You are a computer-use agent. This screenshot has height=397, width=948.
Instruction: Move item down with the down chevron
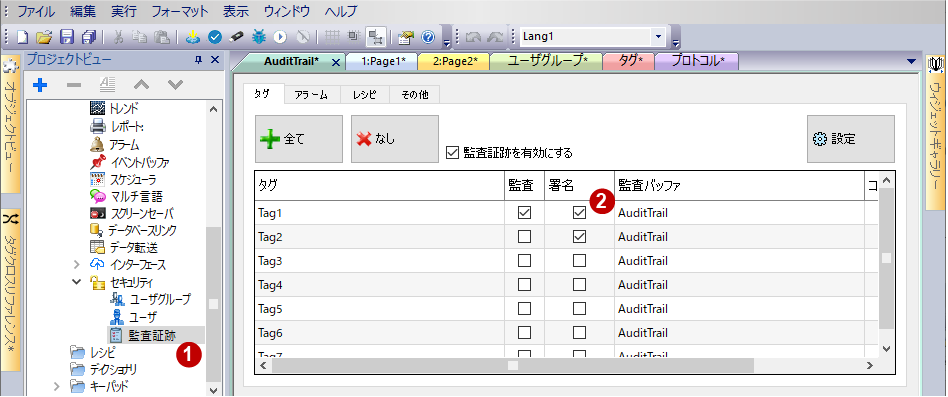click(175, 85)
